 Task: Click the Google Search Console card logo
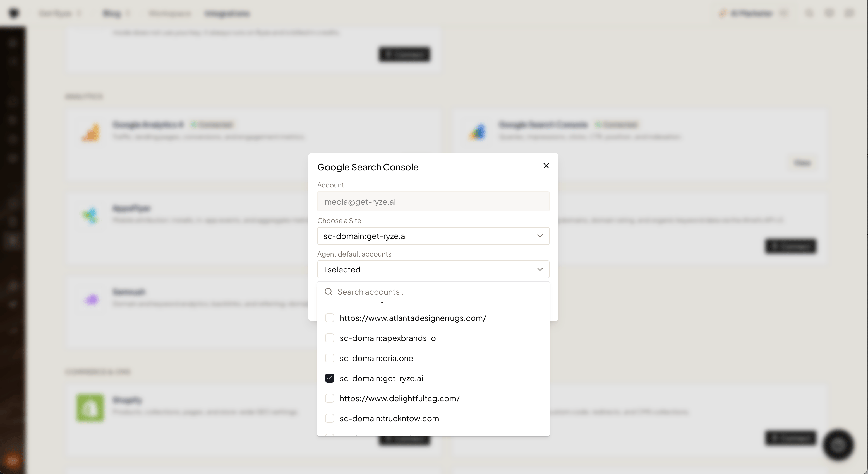(477, 132)
